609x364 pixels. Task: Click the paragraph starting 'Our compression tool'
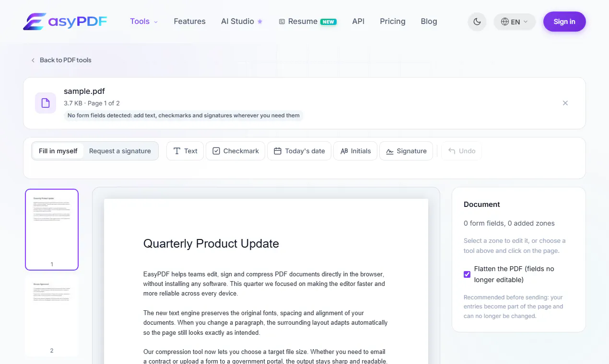pyautogui.click(x=265, y=357)
